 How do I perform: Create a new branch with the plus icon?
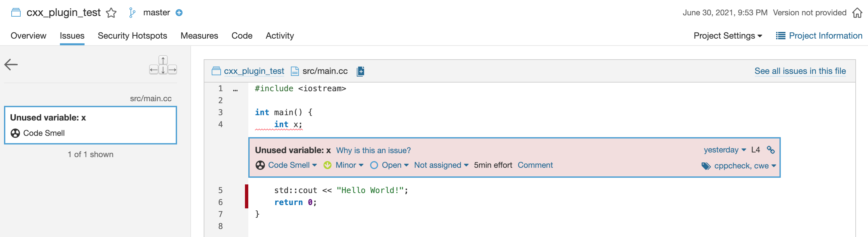coord(180,12)
